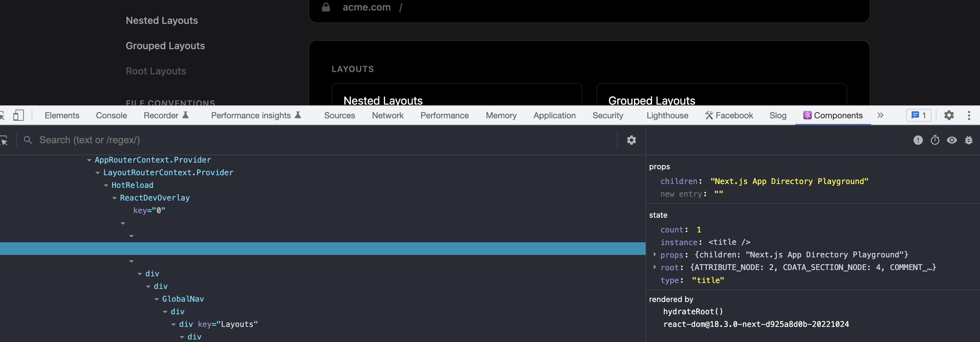This screenshot has width=980, height=342.
Task: Open the Performance tab
Action: 444,115
